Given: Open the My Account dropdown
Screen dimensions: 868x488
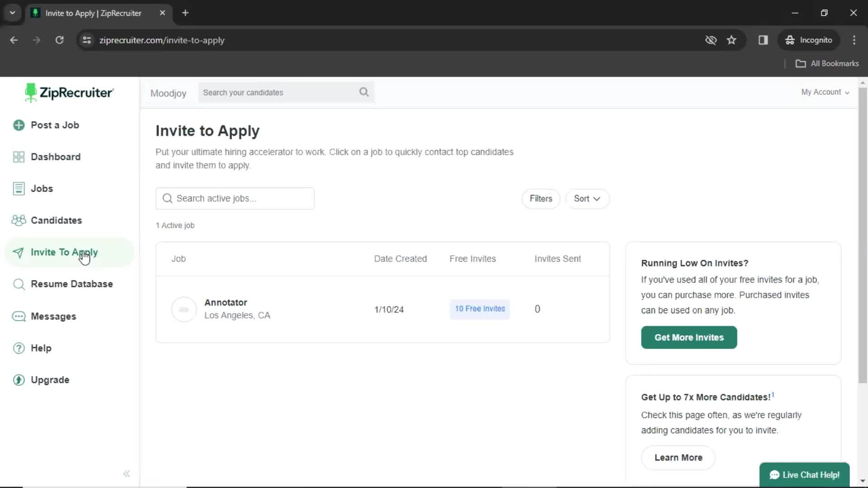Looking at the screenshot, I should coord(825,92).
